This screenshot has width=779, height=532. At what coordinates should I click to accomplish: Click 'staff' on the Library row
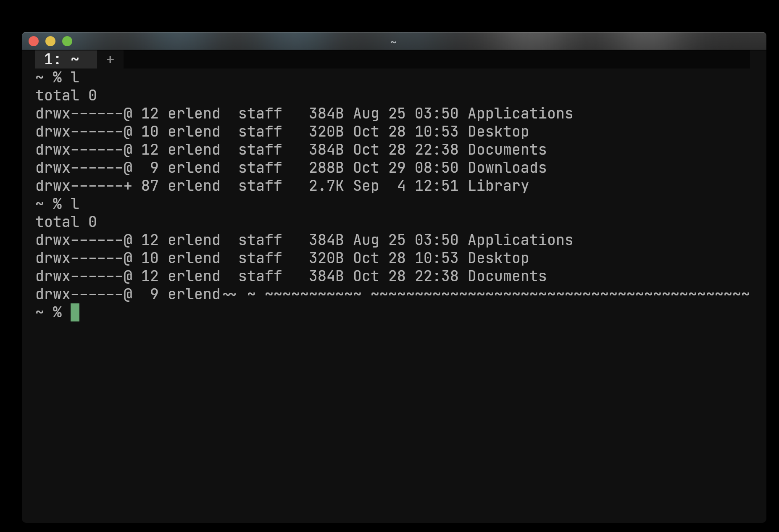pos(260,186)
